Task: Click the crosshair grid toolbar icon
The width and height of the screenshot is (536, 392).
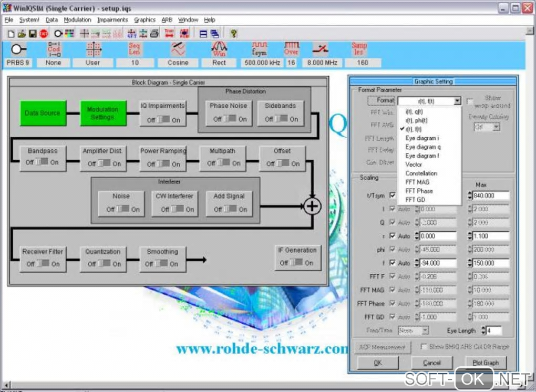Action: pyautogui.click(x=84, y=34)
